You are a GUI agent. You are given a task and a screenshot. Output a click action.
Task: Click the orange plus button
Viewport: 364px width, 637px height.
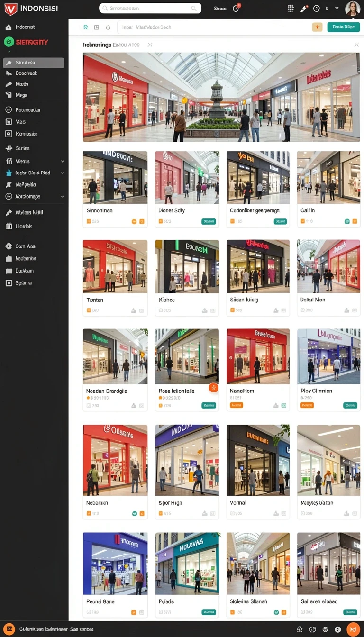[x=317, y=27]
